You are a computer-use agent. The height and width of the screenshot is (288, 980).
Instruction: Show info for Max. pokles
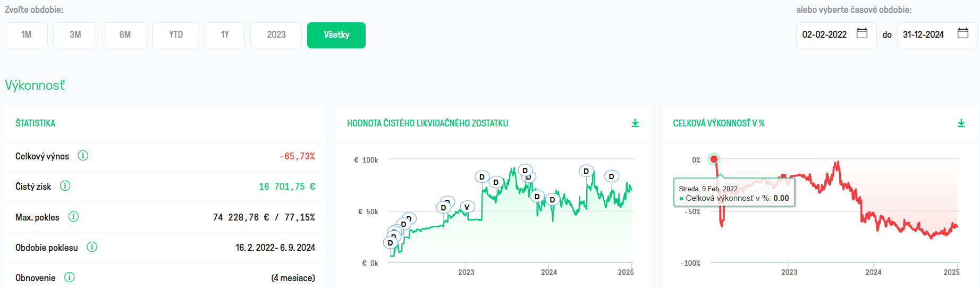point(73,217)
